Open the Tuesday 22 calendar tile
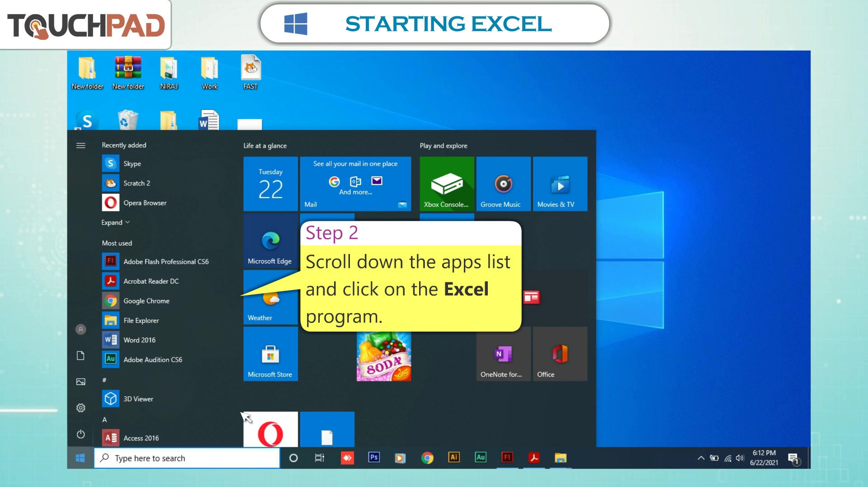This screenshot has width=868, height=487. 270,184
